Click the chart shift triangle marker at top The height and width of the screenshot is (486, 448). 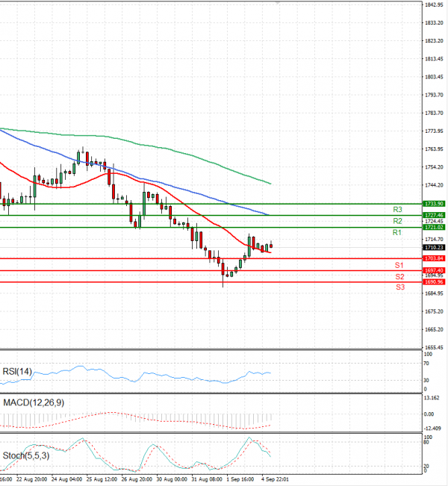click(278, 3)
